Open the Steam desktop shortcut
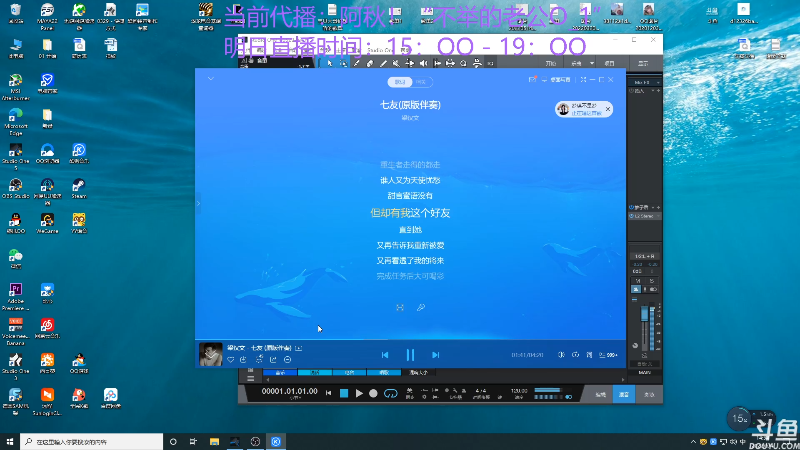The width and height of the screenshot is (800, 450). click(79, 188)
